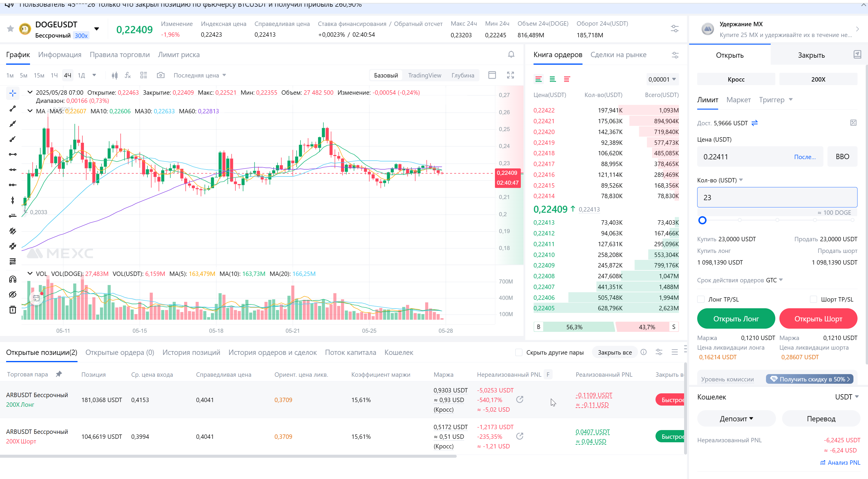The height and width of the screenshot is (479, 868).
Task: Click Открыть Лонг button
Action: pyautogui.click(x=736, y=319)
